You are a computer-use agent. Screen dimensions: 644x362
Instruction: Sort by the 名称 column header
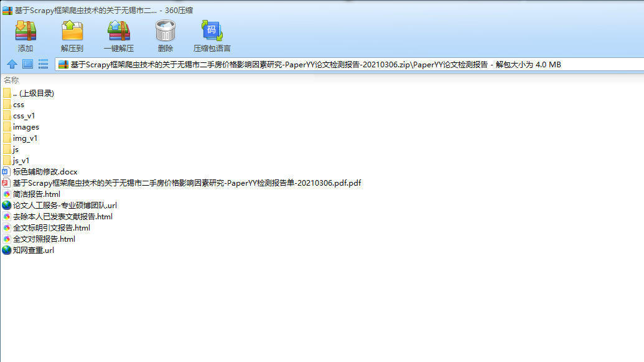click(x=11, y=80)
